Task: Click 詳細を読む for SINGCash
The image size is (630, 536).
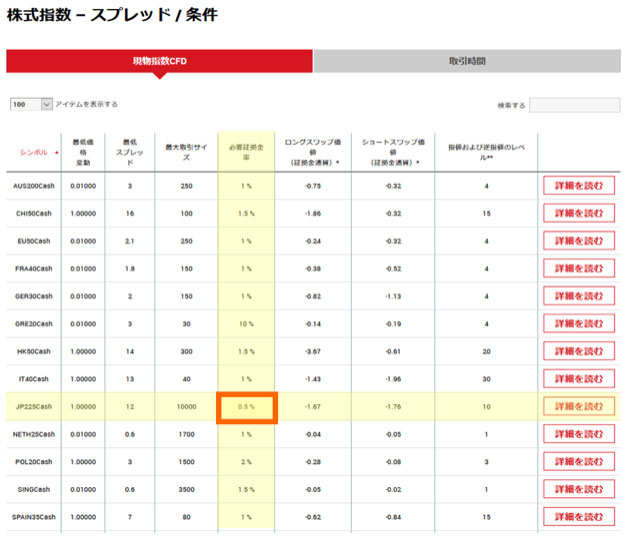Action: point(579,489)
